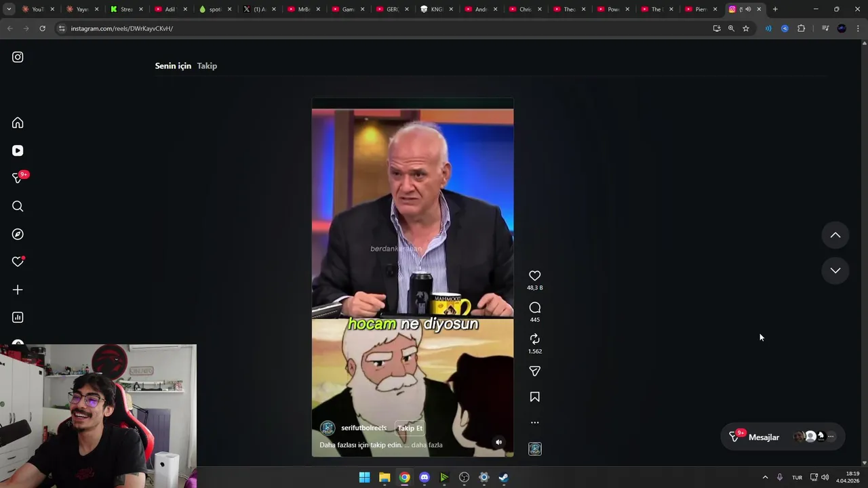Go to the Home feed icon
Viewport: 868px width, 488px height.
pos(18,123)
